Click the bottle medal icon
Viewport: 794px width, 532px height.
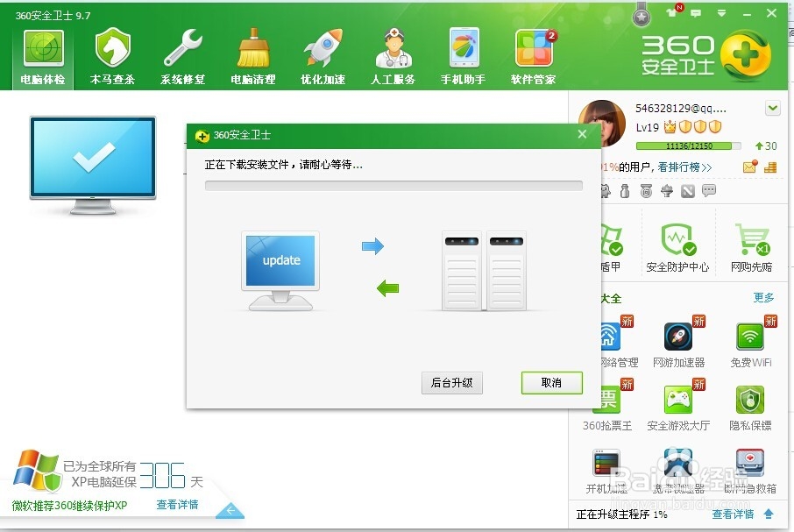pos(625,191)
